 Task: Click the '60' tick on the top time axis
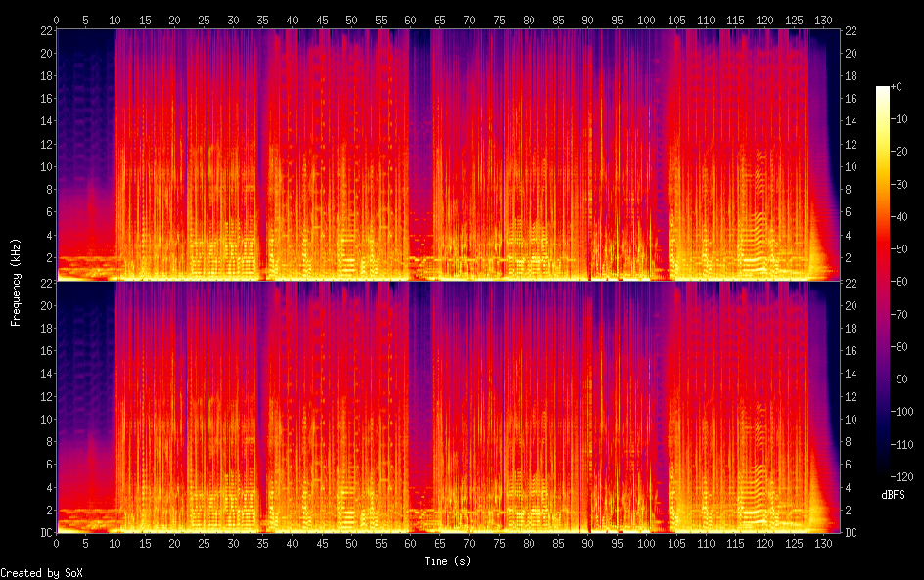(410, 20)
